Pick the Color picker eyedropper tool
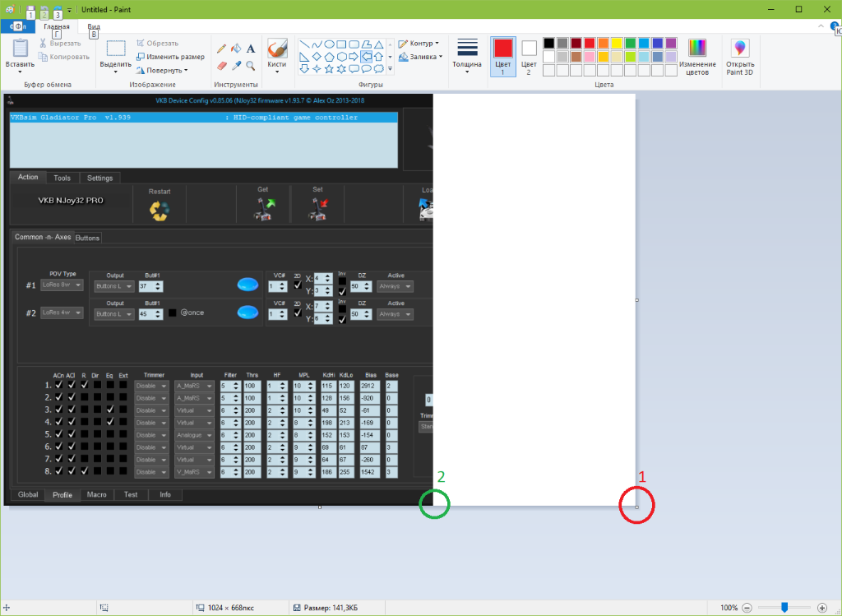The image size is (842, 616). [236, 65]
